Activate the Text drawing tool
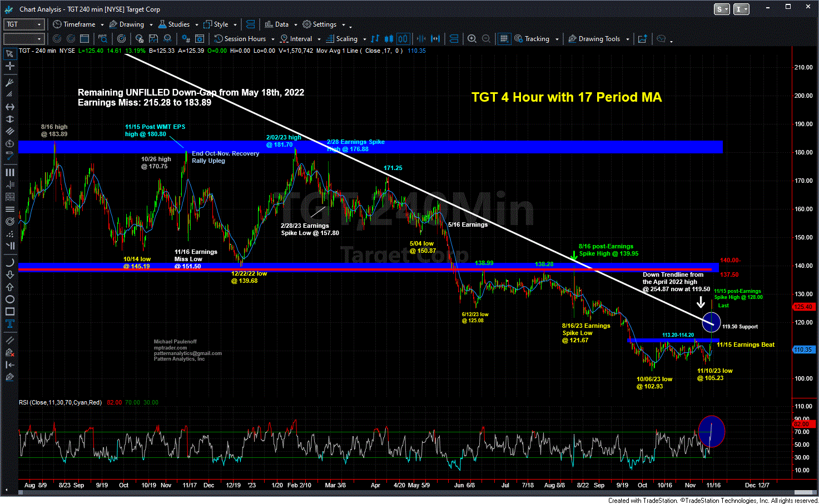This screenshot has height=504, width=819. [9, 324]
